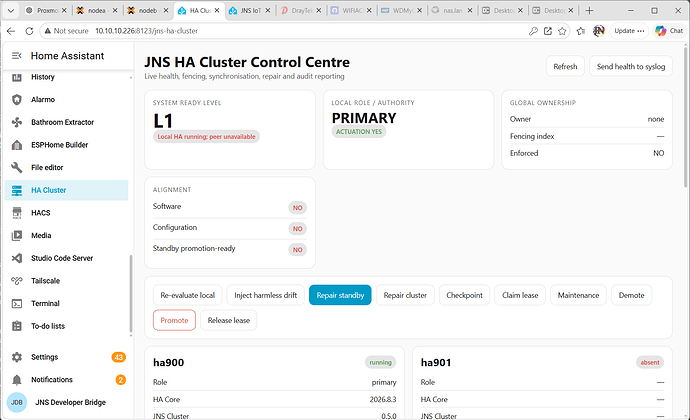Viewport: 690px width, 420px height.
Task: Open JDB user profile avatar
Action: click(x=17, y=402)
